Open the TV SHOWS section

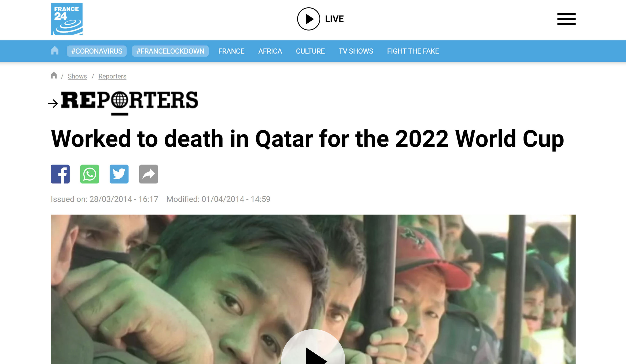(x=356, y=51)
